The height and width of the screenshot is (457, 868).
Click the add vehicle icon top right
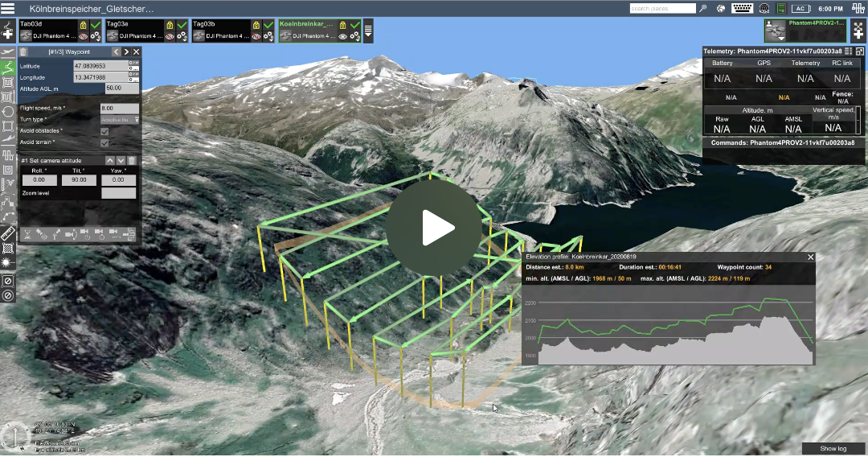tap(857, 31)
